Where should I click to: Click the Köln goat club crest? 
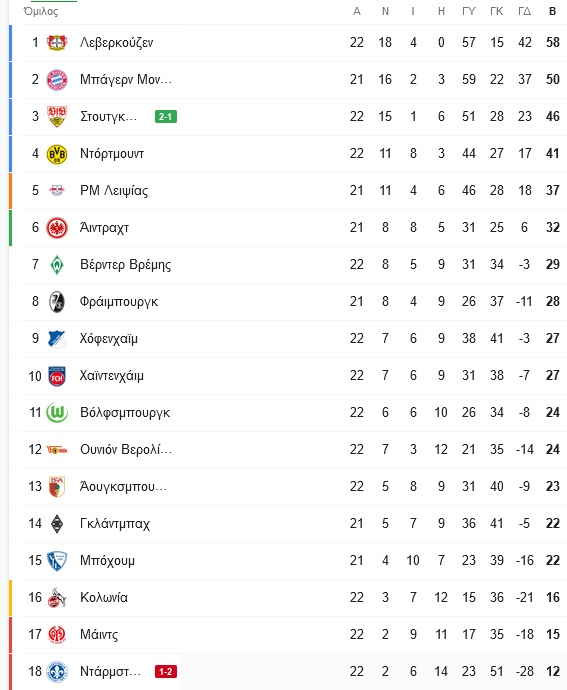[57, 598]
